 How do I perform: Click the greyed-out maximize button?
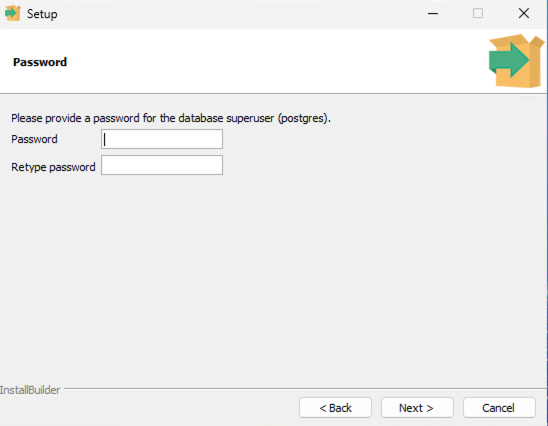478,14
